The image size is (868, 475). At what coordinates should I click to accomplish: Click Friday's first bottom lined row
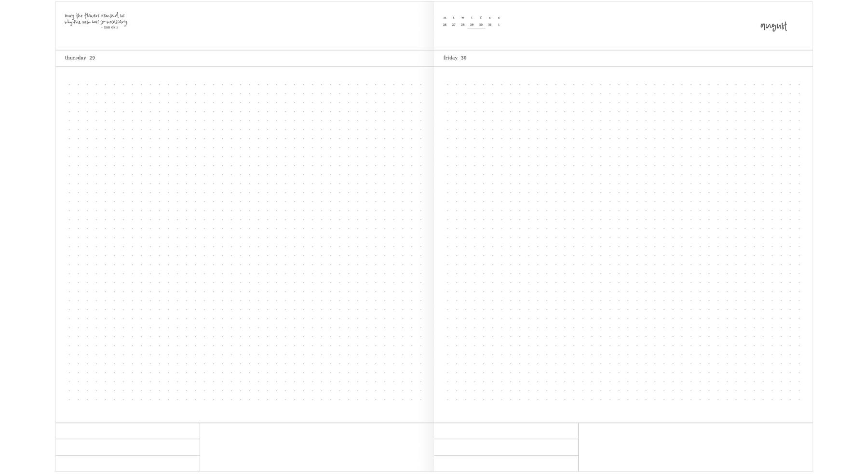click(506, 431)
